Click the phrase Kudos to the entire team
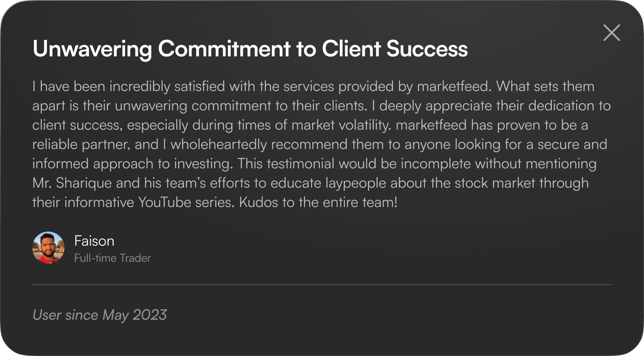 318,202
